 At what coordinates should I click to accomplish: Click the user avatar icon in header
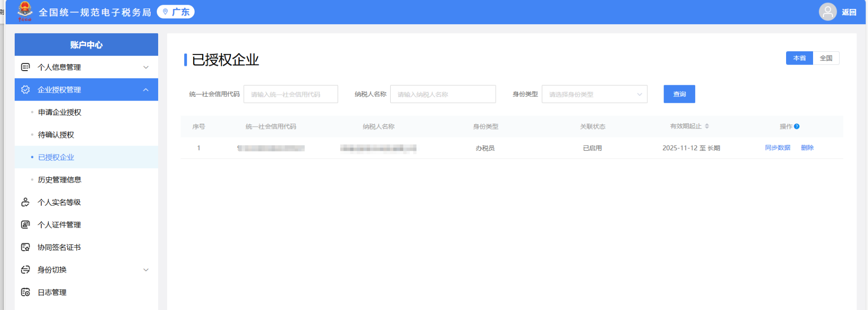point(827,12)
